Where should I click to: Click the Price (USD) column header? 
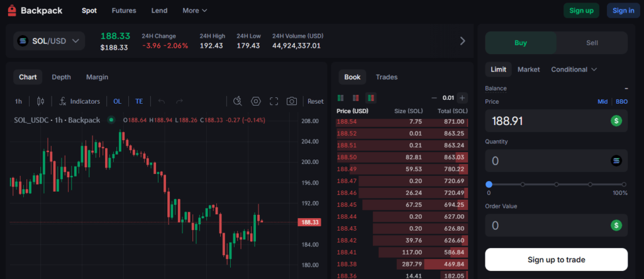[352, 111]
